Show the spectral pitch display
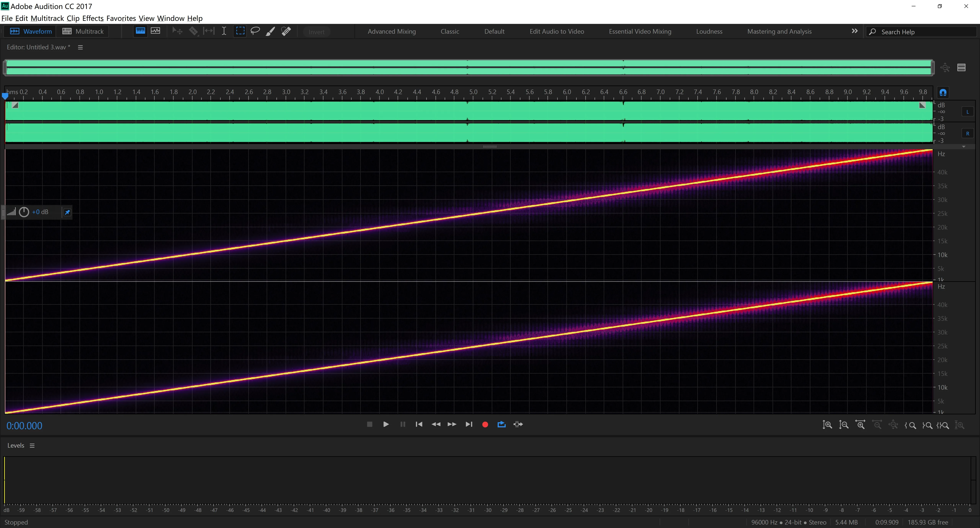 [155, 31]
